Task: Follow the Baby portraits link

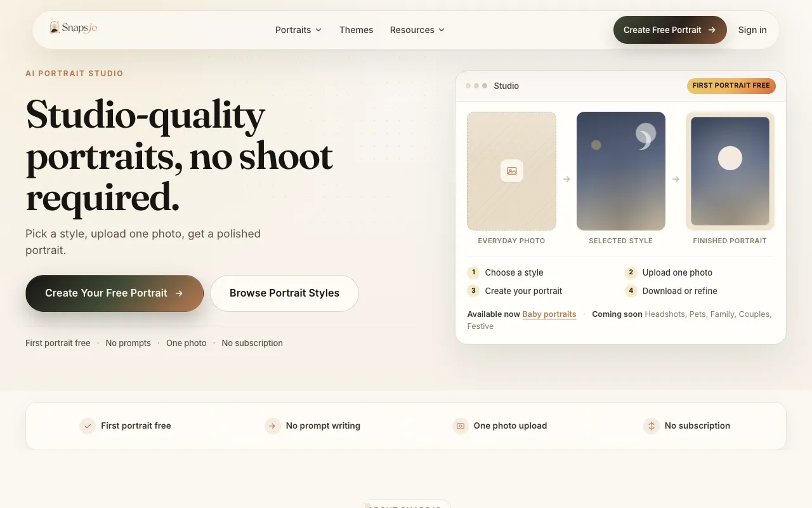Action: [x=549, y=314]
